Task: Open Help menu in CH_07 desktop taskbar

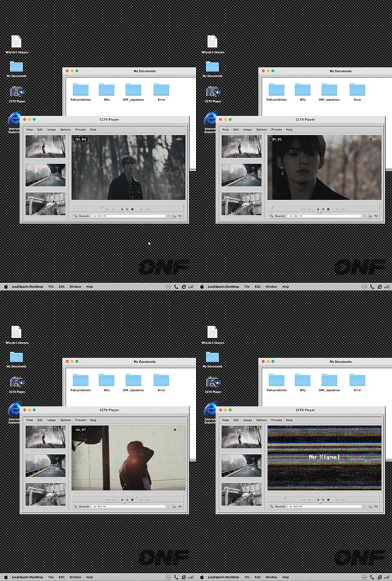Action: [89, 577]
